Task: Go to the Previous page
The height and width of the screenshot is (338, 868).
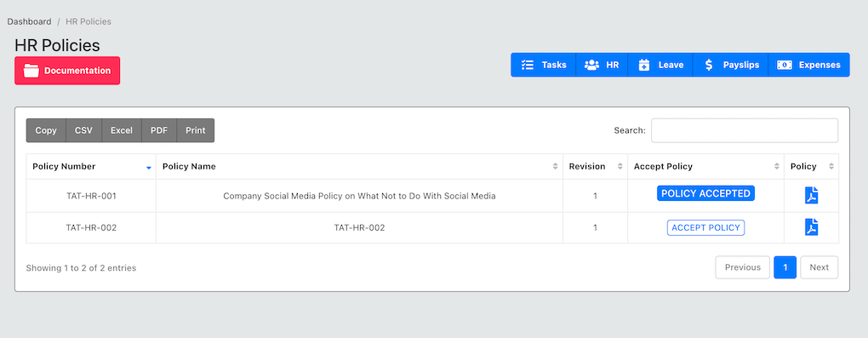Action: point(742,267)
